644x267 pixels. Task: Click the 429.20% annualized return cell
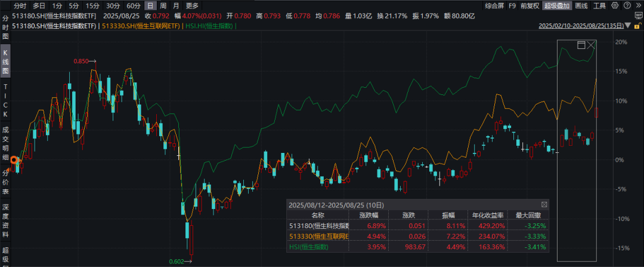pyautogui.click(x=492, y=225)
